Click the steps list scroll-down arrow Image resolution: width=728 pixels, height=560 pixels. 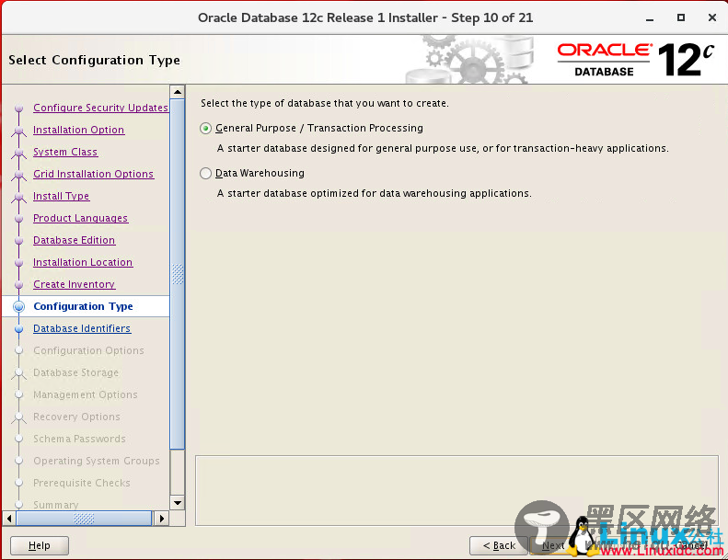[178, 502]
